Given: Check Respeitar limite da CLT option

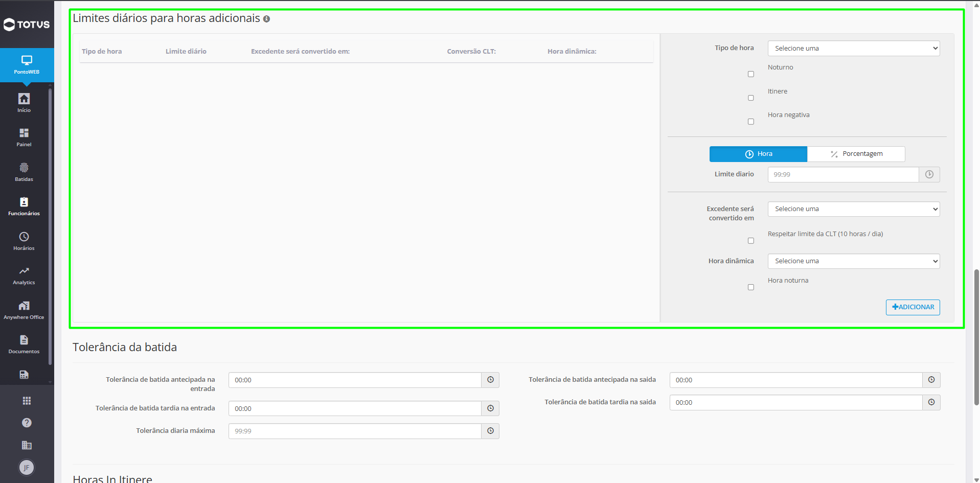Looking at the screenshot, I should 750,241.
